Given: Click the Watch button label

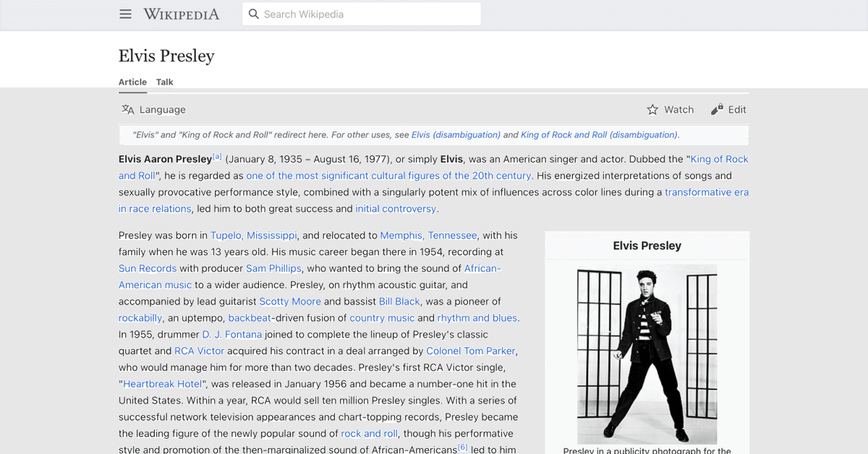Looking at the screenshot, I should (679, 110).
